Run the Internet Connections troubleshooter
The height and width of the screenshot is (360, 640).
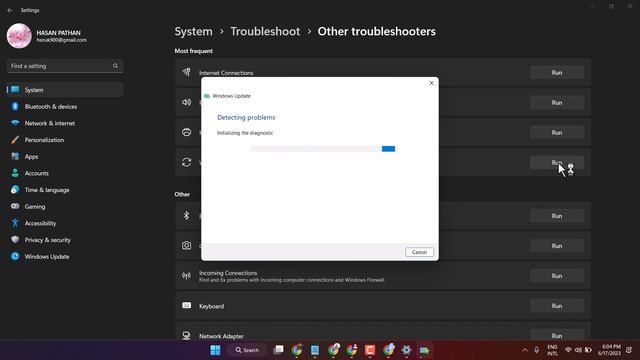(557, 73)
